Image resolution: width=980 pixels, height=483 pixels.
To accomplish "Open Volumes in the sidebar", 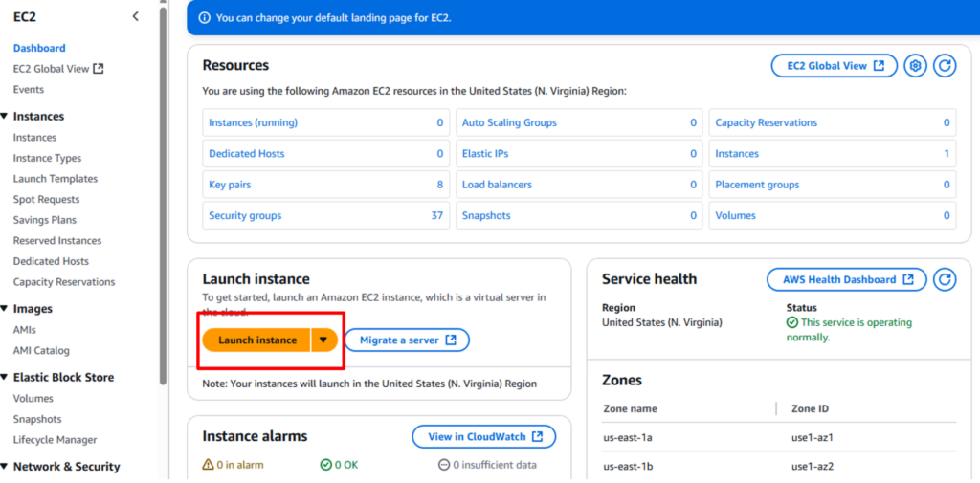I will [33, 399].
